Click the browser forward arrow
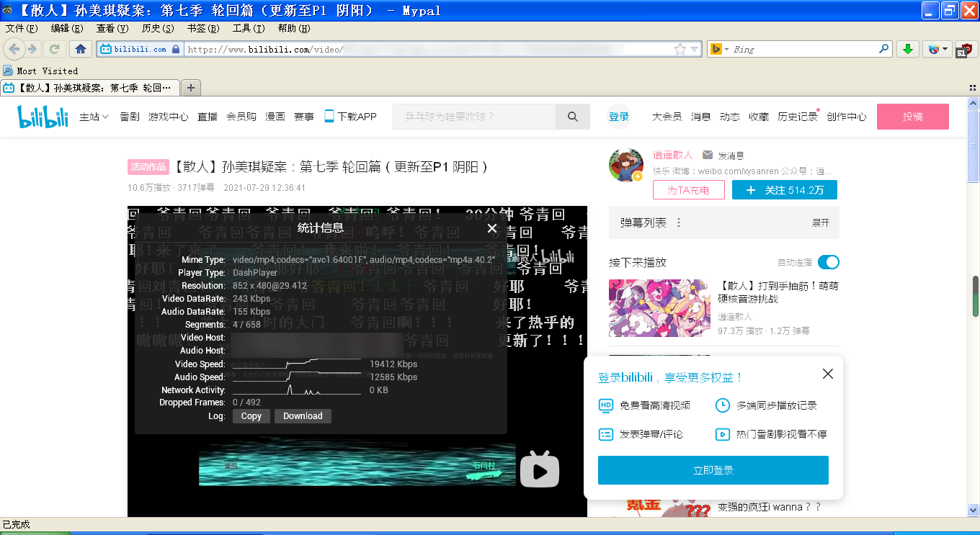 tap(32, 49)
